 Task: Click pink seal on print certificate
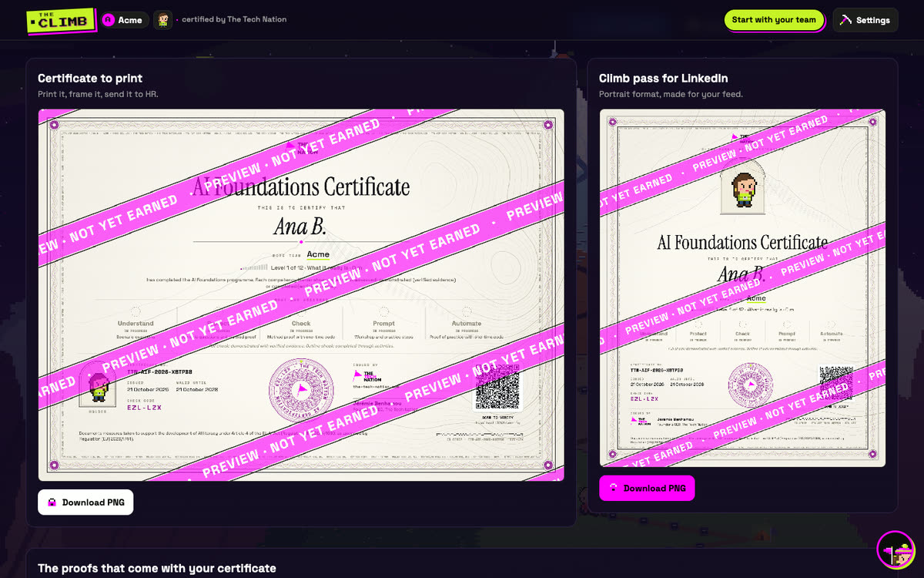[301, 390]
